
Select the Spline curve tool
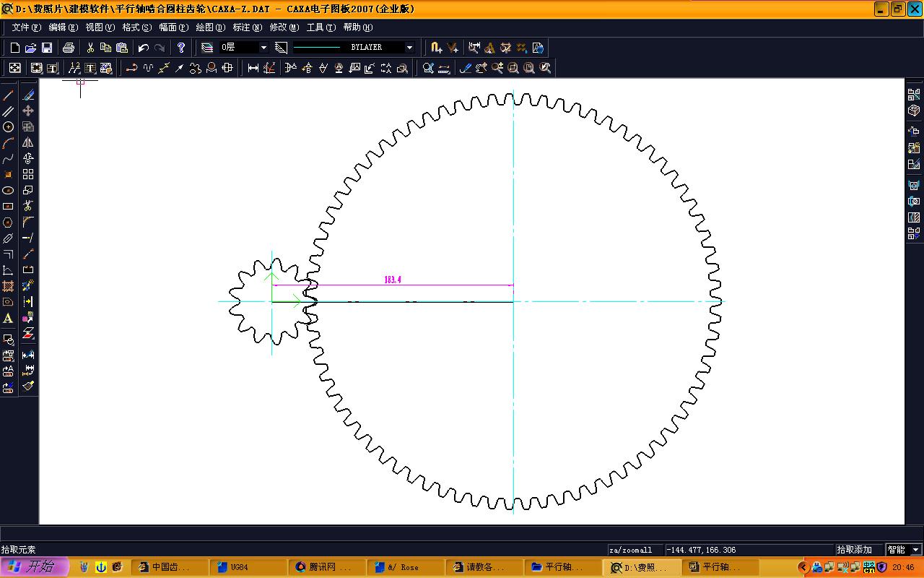(9, 159)
